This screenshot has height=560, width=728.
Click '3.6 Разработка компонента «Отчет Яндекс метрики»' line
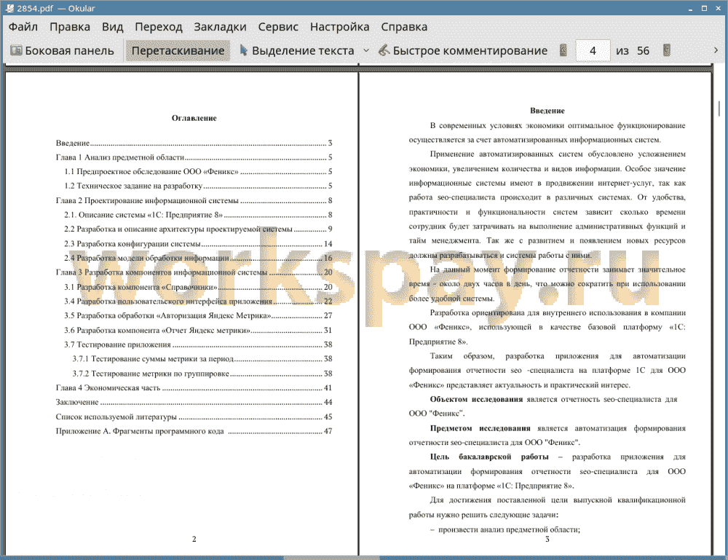tap(198, 330)
